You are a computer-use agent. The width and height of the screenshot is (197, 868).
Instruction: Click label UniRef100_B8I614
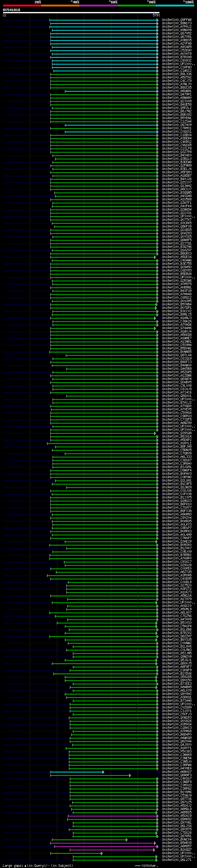[x=177, y=436]
